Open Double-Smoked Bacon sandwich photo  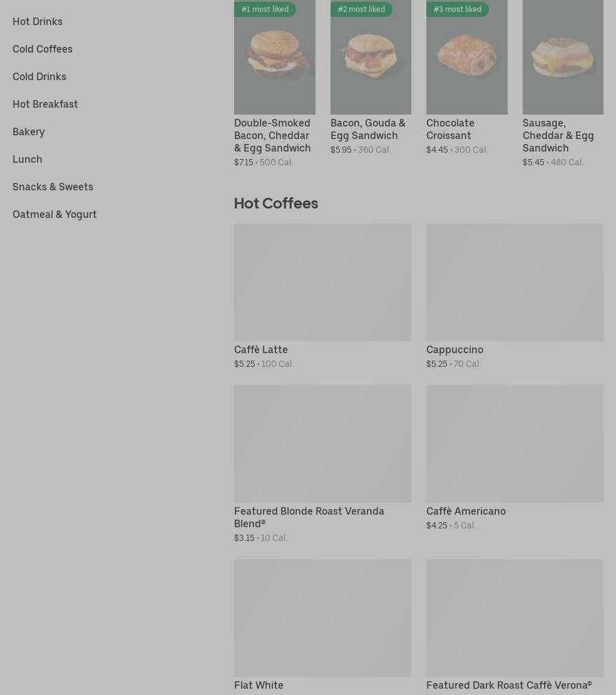(x=275, y=57)
